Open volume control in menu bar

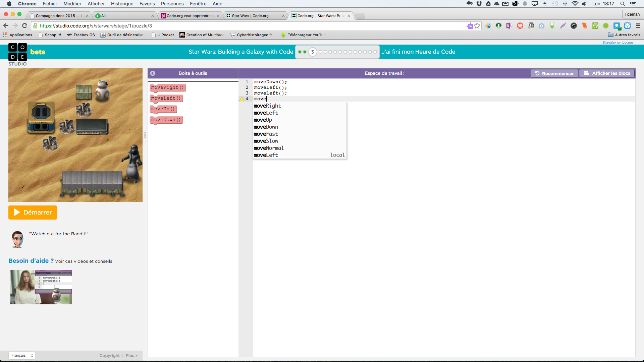click(584, 4)
